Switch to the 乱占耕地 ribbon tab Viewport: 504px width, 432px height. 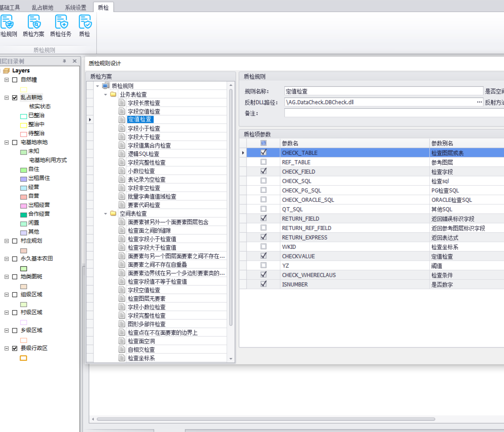coord(43,7)
